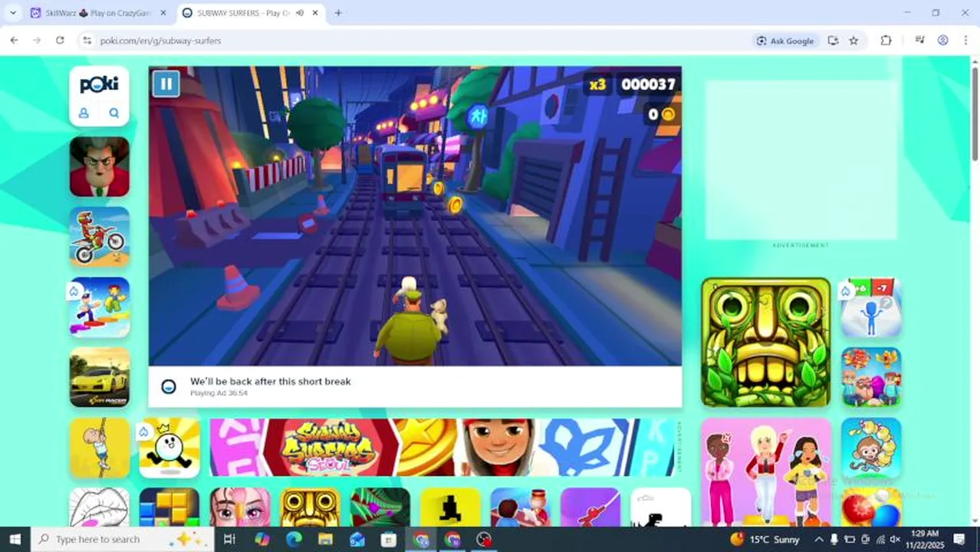Click the install app icon in address bar
Screen dimensions: 980x552
point(833,41)
